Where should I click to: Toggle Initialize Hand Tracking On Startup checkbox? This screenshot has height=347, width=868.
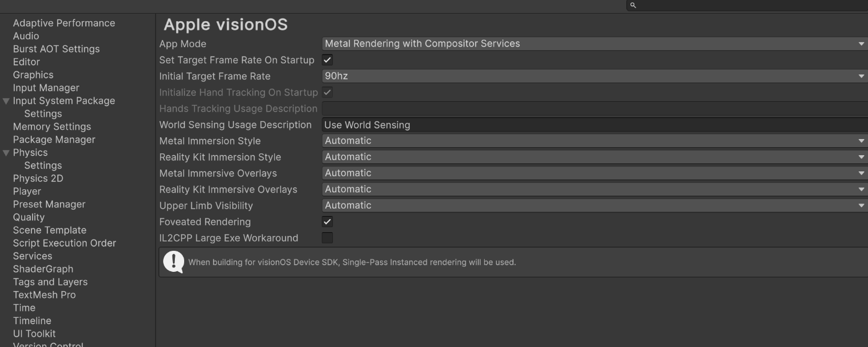coord(327,92)
